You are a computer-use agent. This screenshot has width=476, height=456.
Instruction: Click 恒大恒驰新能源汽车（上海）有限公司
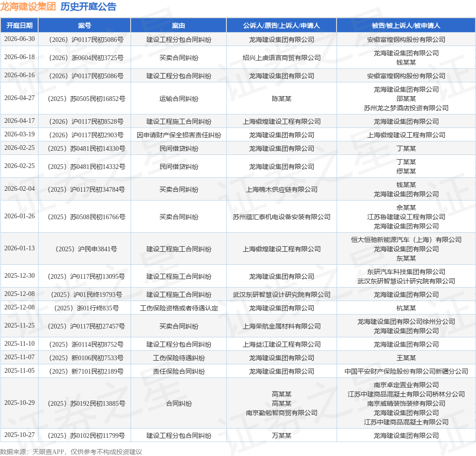click(406, 240)
